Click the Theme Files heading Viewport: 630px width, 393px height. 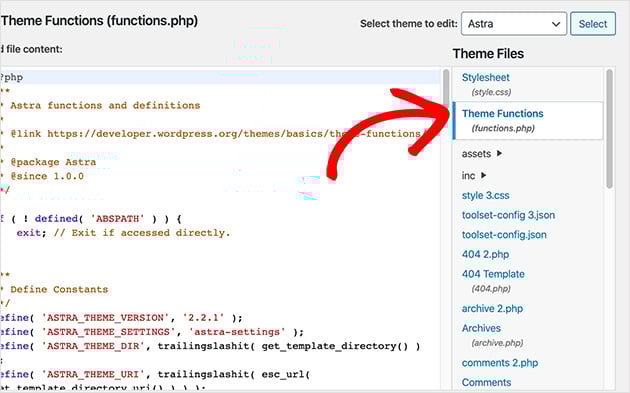[488, 54]
